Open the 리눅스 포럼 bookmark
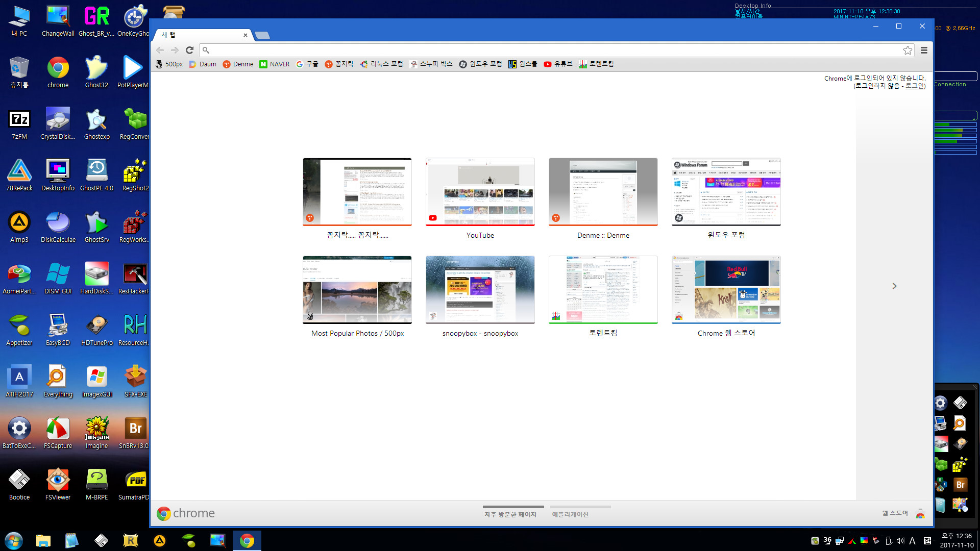This screenshot has width=980, height=551. coord(381,64)
